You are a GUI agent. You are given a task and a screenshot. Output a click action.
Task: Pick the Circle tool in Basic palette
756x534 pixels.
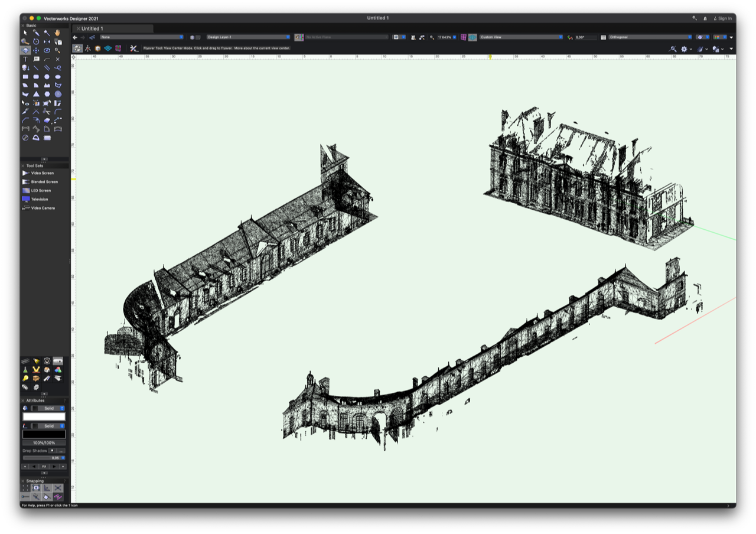47,77
